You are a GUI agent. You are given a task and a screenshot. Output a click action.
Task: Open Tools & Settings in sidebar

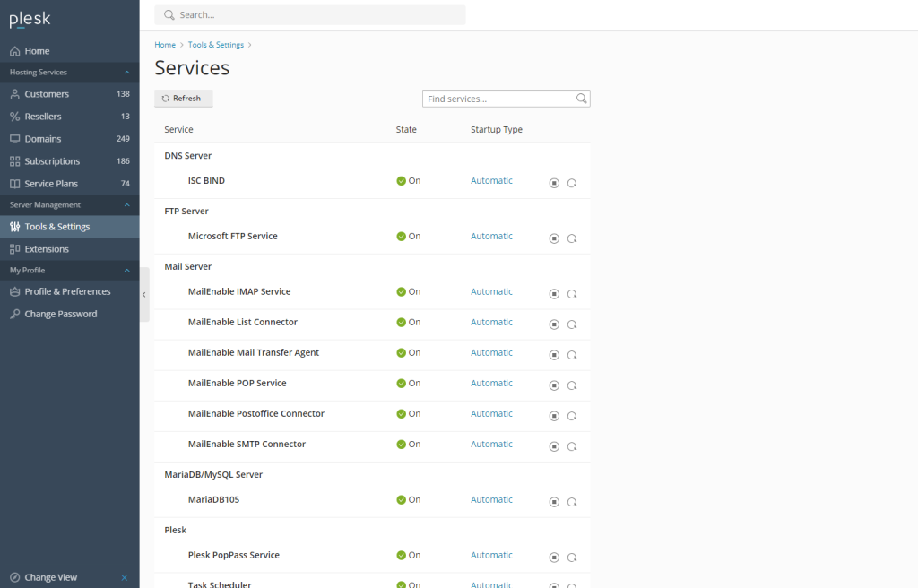70,227
